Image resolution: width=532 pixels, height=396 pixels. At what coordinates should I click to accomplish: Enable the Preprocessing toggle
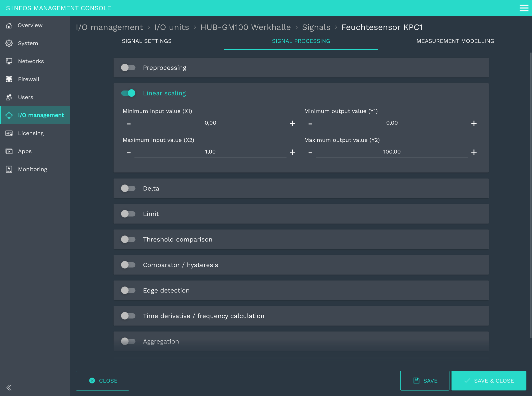128,67
